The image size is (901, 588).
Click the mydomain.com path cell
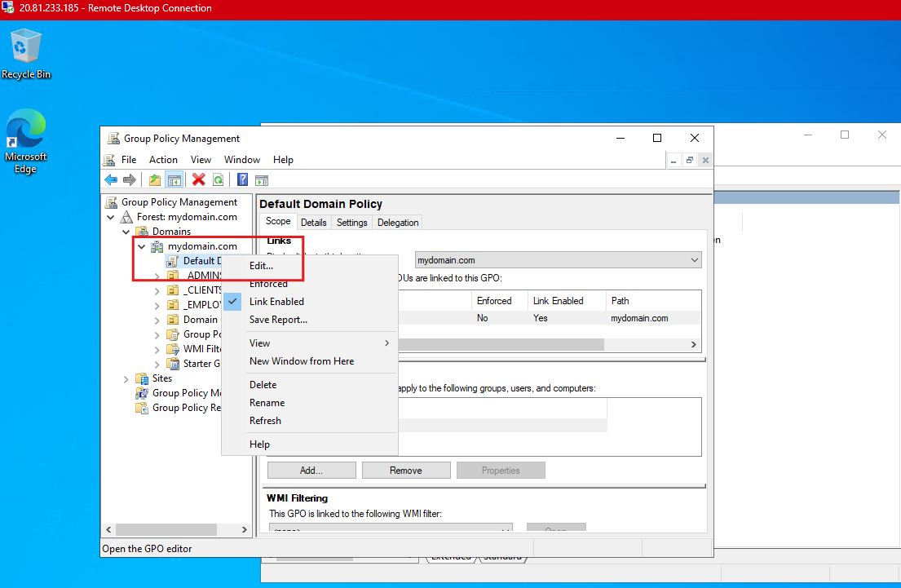639,318
